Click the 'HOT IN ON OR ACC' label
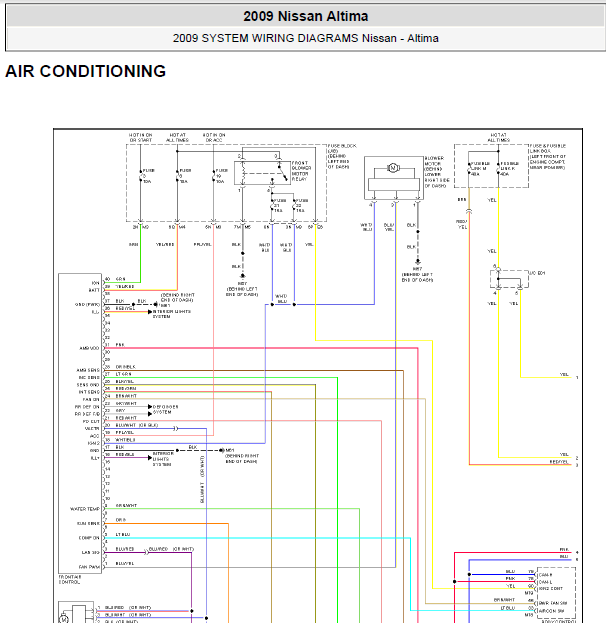Image resolution: width=606 pixels, height=623 pixels. pyautogui.click(x=214, y=137)
